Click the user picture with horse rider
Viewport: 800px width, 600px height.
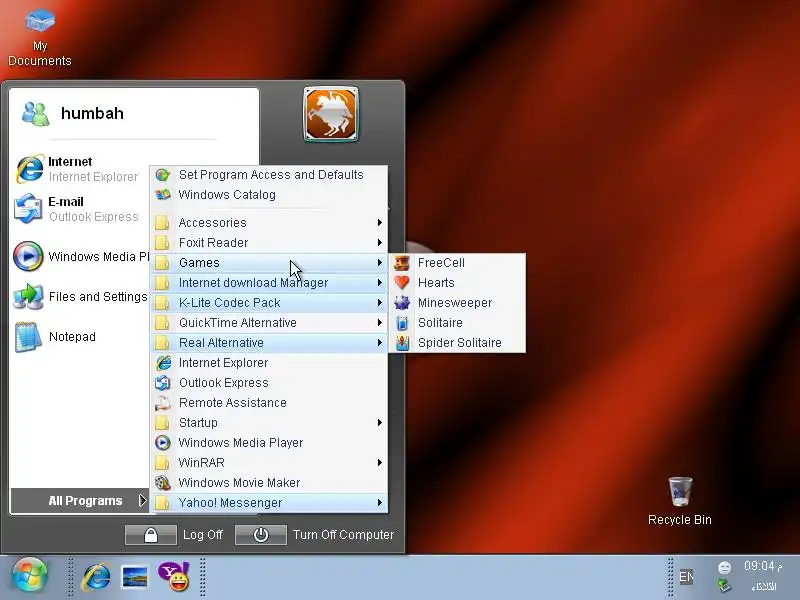coord(331,114)
